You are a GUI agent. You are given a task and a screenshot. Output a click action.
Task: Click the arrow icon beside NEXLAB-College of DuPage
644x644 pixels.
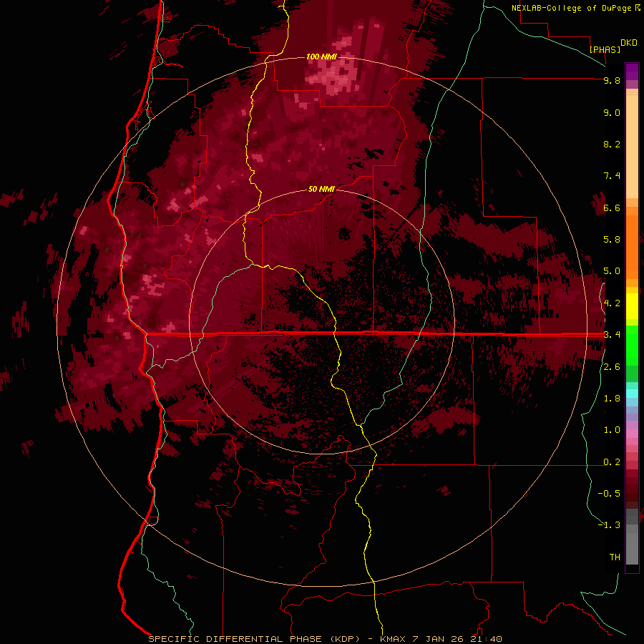click(638, 8)
